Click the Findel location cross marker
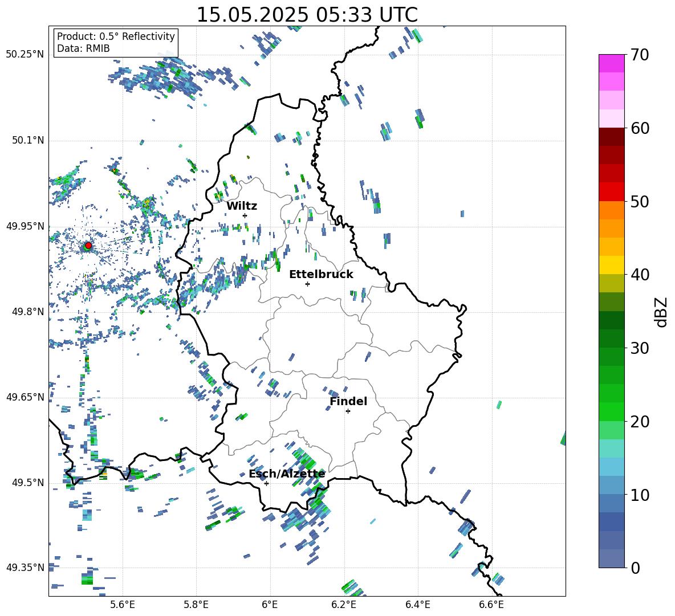Screen dimensions: 675x616 click(x=348, y=411)
